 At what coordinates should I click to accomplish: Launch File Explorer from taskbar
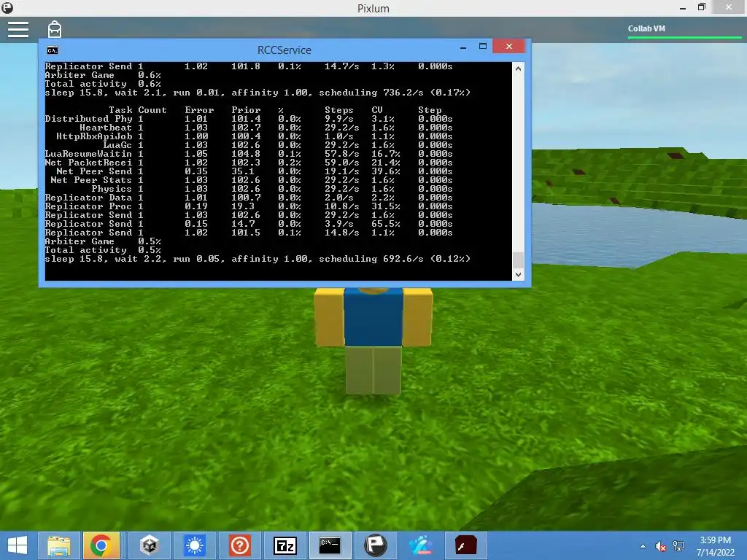59,545
